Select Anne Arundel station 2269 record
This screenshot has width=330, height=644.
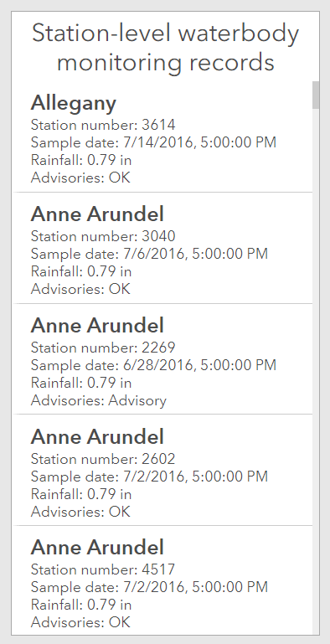coord(163,359)
